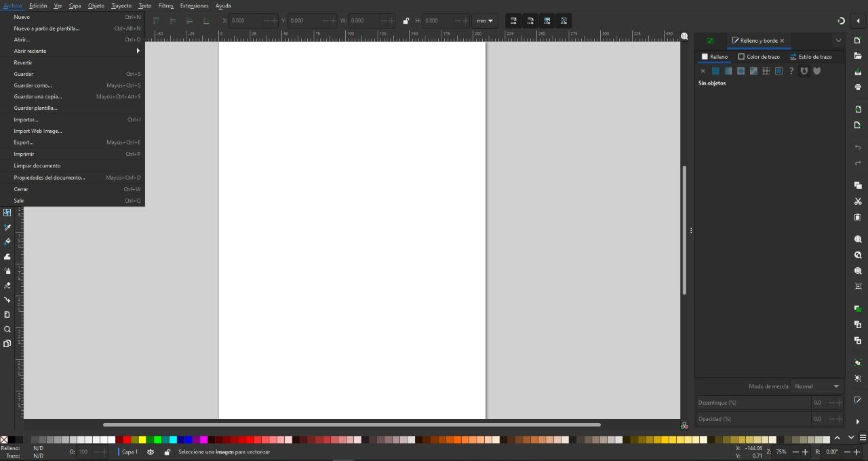
Task: Set linear gradient fill icon
Action: click(728, 71)
